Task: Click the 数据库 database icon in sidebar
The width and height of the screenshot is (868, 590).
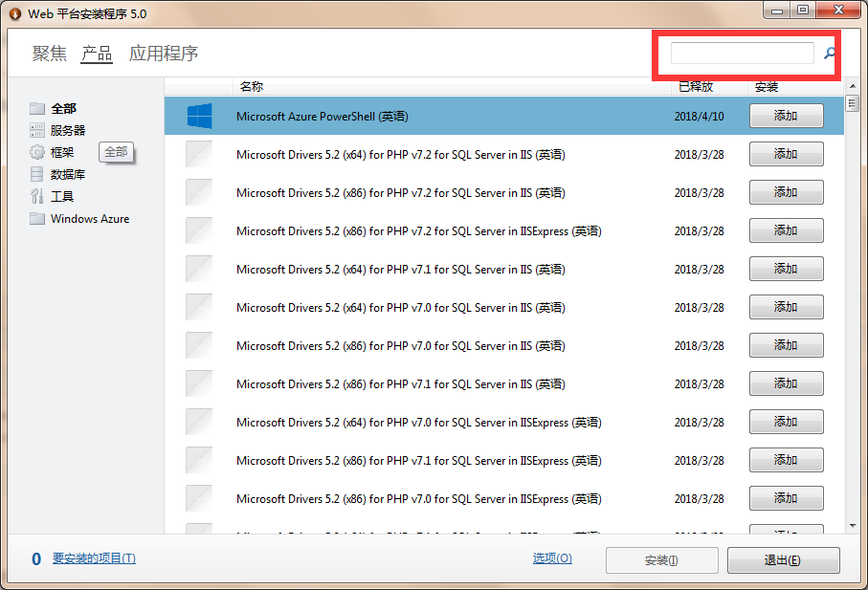Action: click(x=37, y=174)
